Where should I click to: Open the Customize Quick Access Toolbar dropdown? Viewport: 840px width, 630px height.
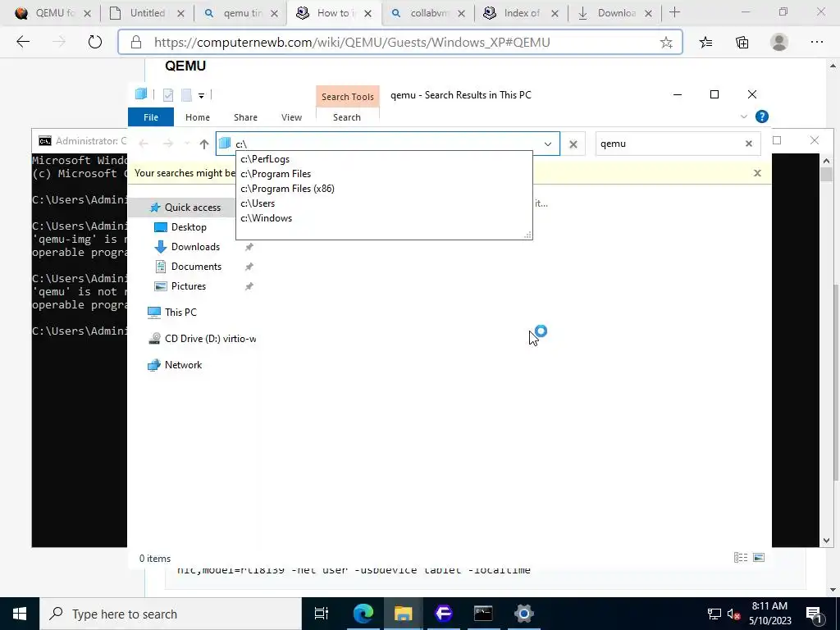click(202, 95)
